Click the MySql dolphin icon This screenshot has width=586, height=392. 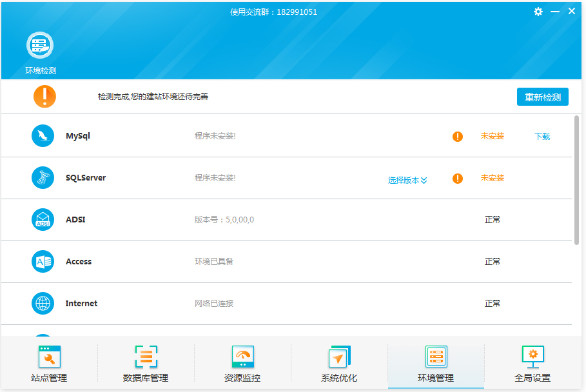pyautogui.click(x=43, y=135)
